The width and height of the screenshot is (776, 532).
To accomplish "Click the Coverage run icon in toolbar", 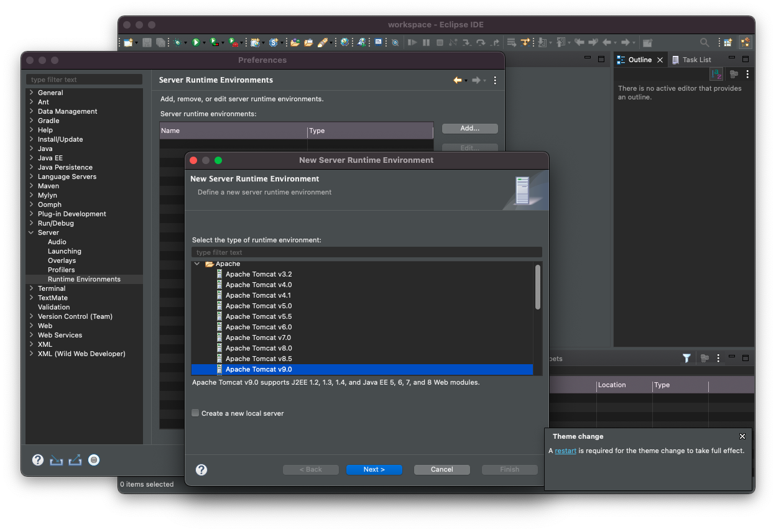I will click(215, 42).
